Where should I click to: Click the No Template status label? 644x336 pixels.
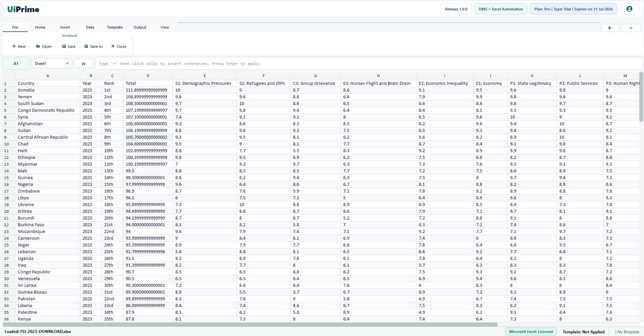628,332
